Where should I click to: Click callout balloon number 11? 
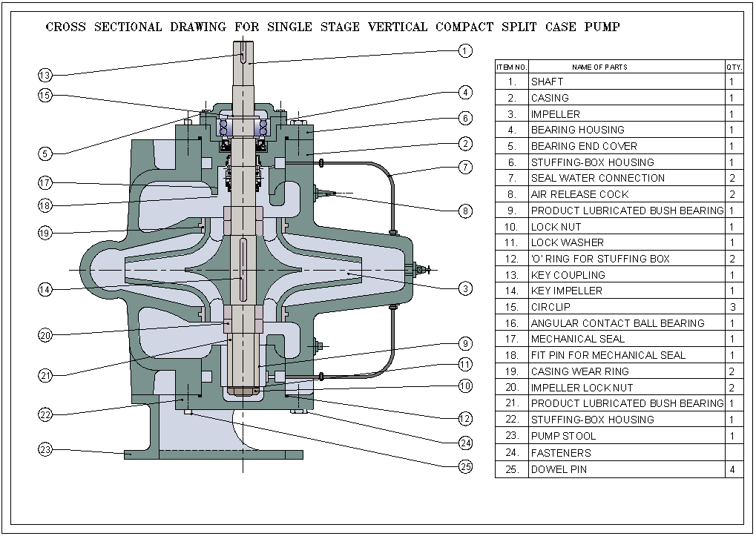coord(464,365)
